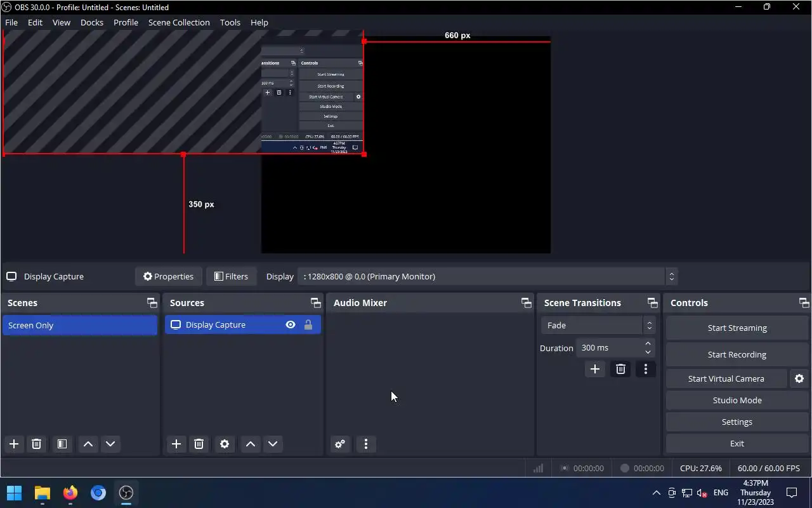812x508 pixels.
Task: Toggle visibility eye of Display Capture
Action: pos(291,324)
